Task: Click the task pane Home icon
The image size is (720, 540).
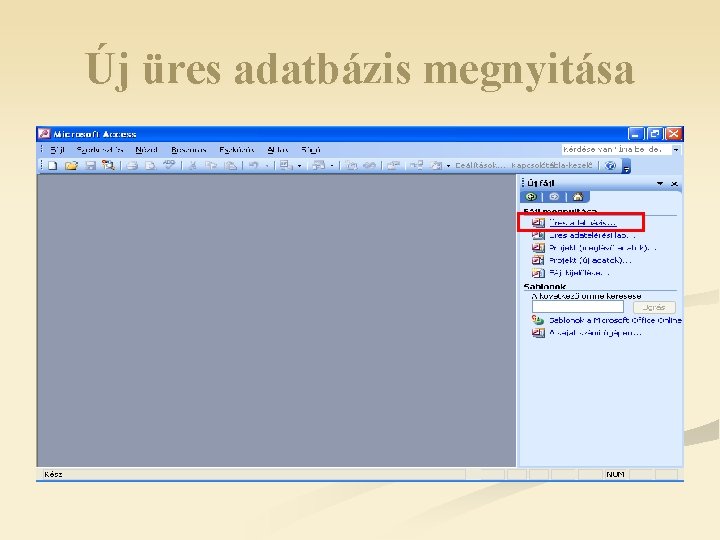Action: click(x=578, y=197)
